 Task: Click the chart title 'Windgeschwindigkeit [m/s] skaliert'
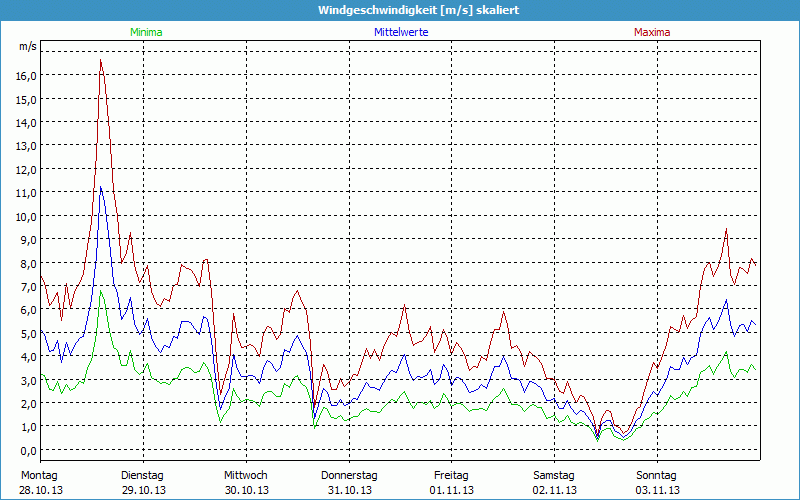[418, 10]
